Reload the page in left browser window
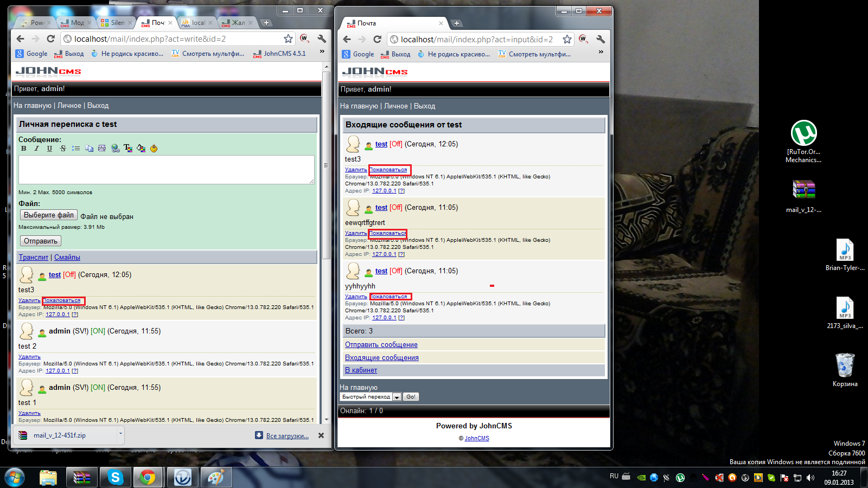 (x=51, y=38)
